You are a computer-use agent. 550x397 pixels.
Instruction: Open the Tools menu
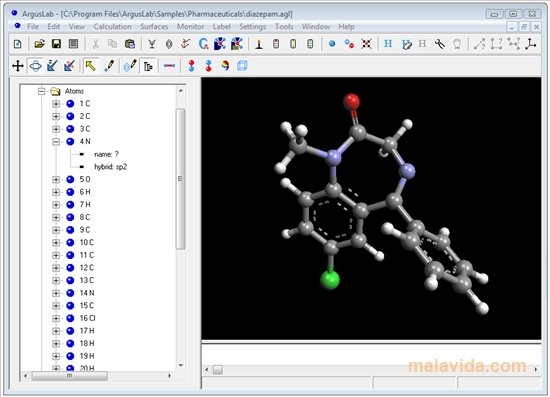coord(284,27)
